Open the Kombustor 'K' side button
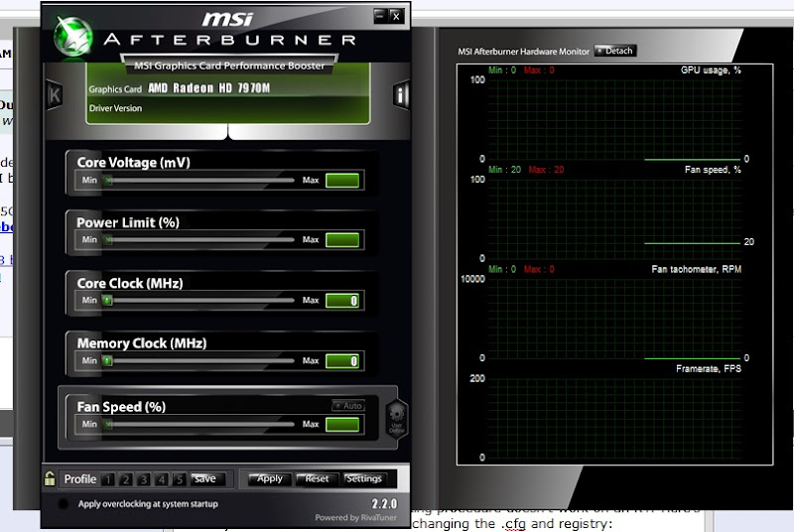Screen dimensions: 794x532 (55, 94)
